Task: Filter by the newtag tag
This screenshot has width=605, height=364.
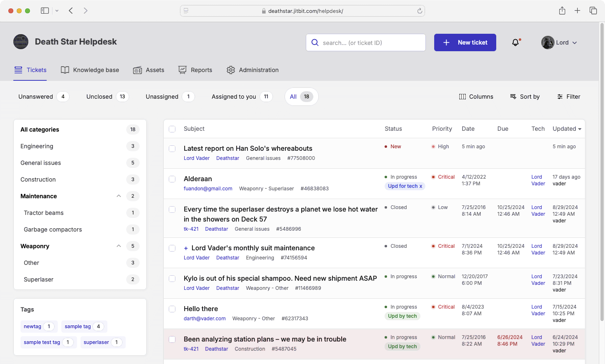Action: (x=39, y=327)
